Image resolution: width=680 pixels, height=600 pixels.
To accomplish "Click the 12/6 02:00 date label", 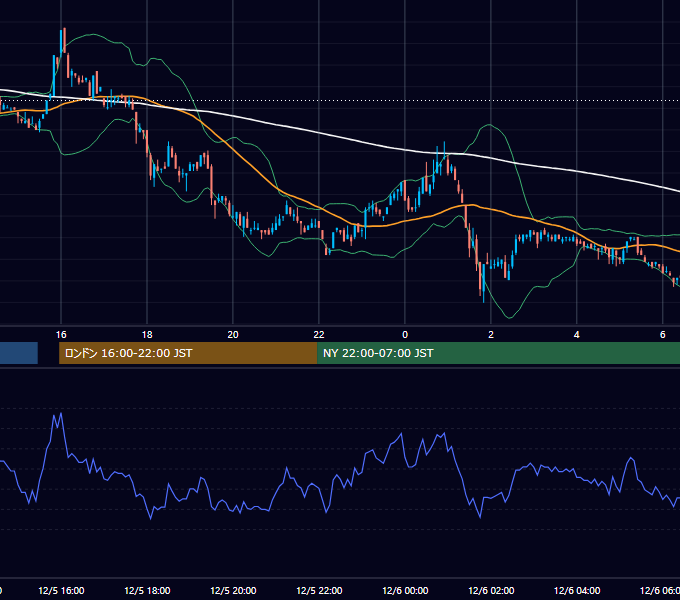I will (x=490, y=590).
